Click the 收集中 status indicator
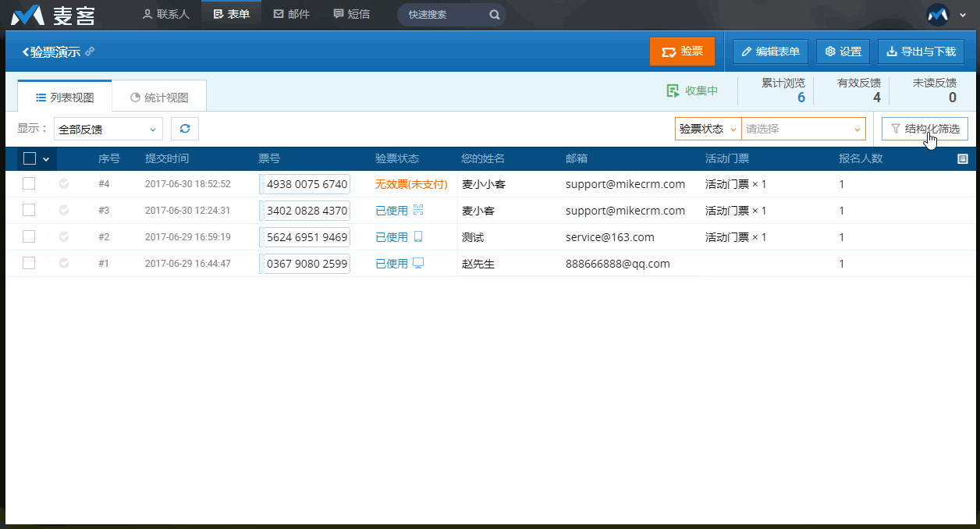The height and width of the screenshot is (529, 980). click(692, 91)
